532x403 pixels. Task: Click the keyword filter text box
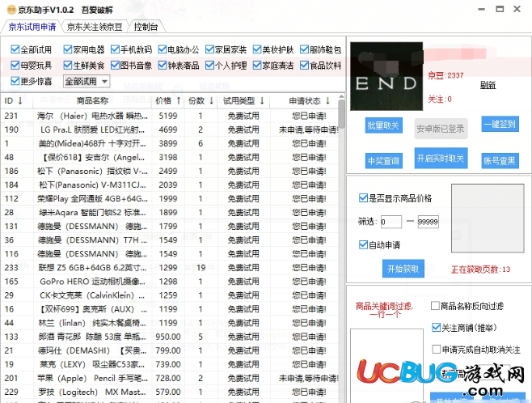pyautogui.click(x=386, y=366)
